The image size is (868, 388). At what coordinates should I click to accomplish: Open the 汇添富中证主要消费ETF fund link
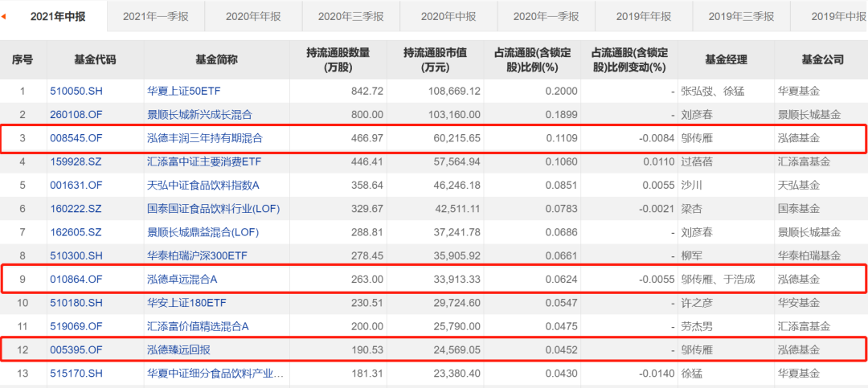tap(204, 162)
